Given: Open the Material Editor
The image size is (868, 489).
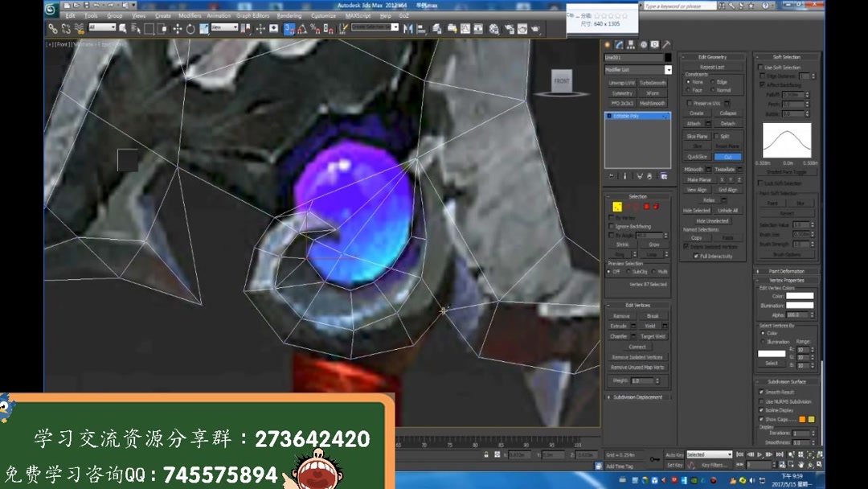Looking at the screenshot, I should coord(493,30).
